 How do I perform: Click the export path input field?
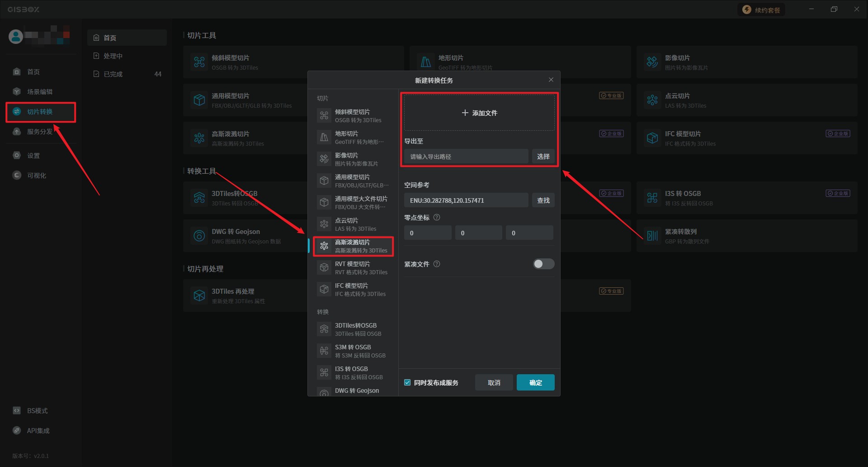[466, 157]
